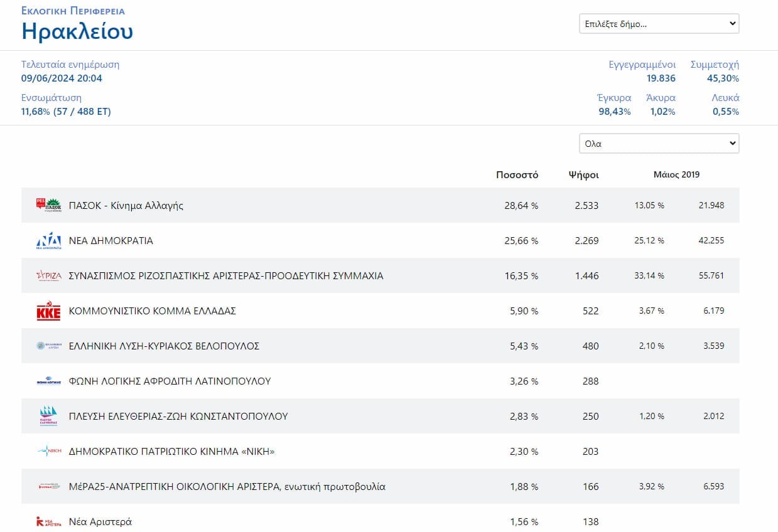Viewport: 778px width, 532px height.
Task: Click ΝΕΑ ΔΗΜΟΚΡΑΤΙΑ vote count 2.269
Action: 586,240
